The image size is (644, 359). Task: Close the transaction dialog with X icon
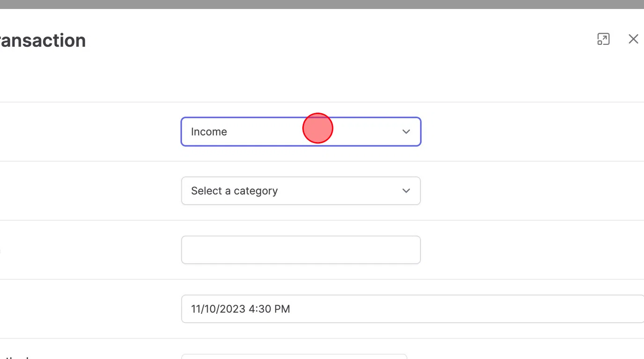633,39
